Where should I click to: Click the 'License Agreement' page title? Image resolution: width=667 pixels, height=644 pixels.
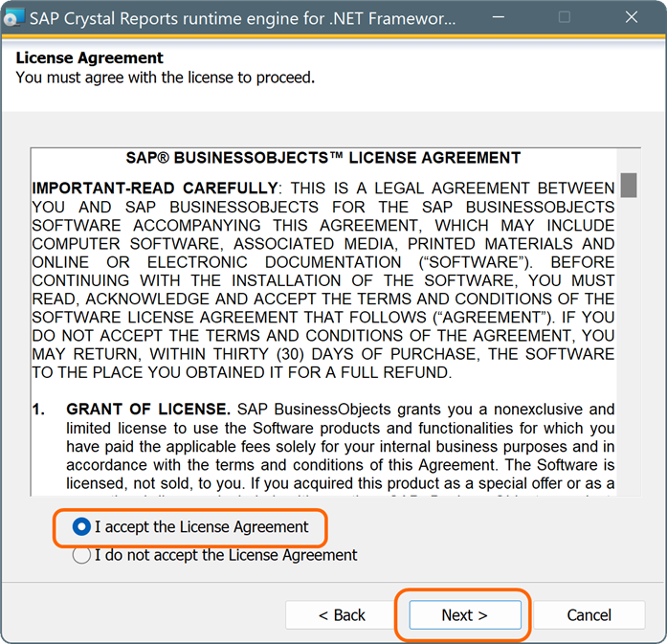coord(89,57)
